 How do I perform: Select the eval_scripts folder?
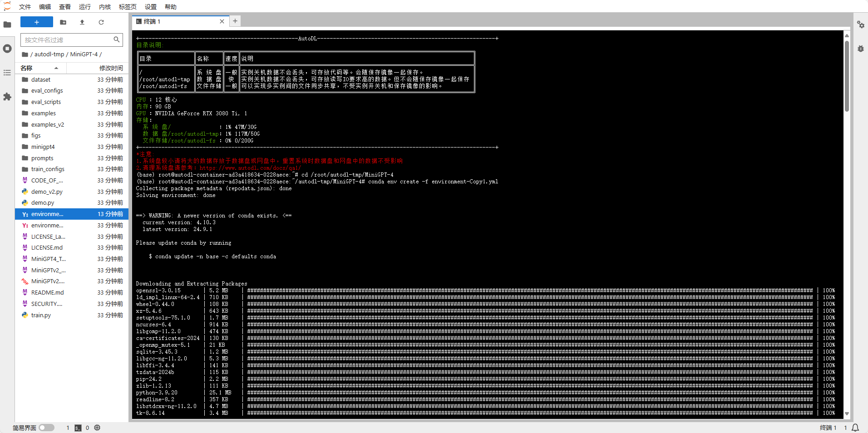pos(72,102)
